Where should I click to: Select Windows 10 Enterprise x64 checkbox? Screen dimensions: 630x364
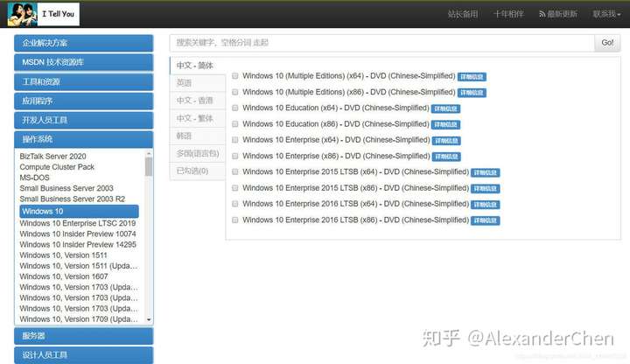(x=235, y=140)
